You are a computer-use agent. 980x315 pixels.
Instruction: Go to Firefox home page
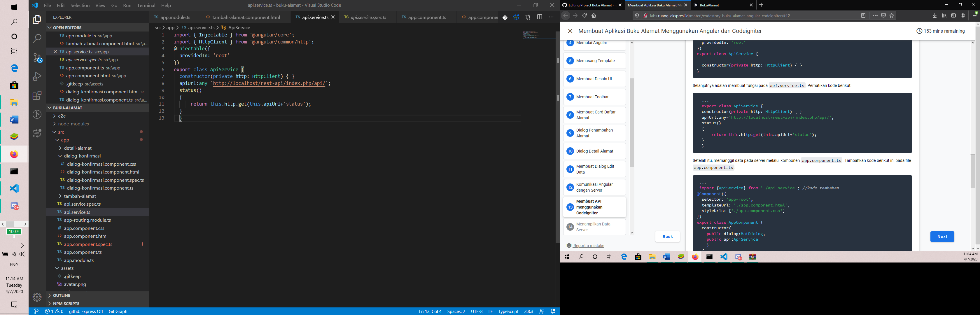tap(594, 15)
